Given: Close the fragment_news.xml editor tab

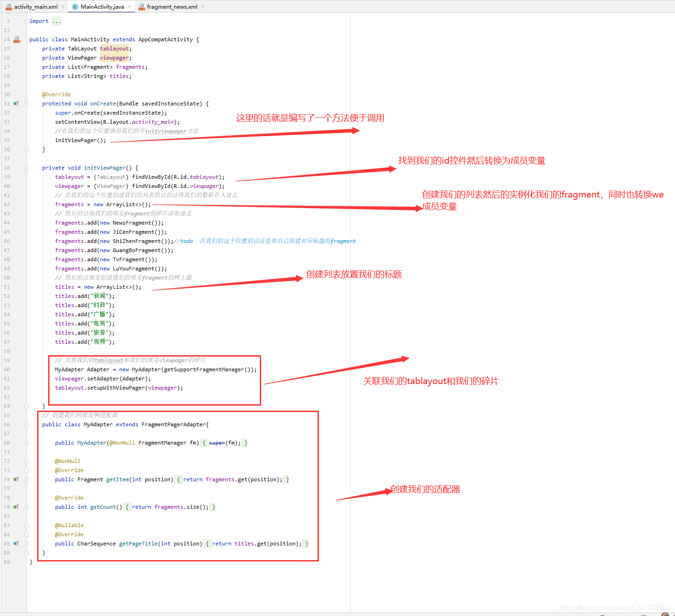Looking at the screenshot, I should click(202, 6).
